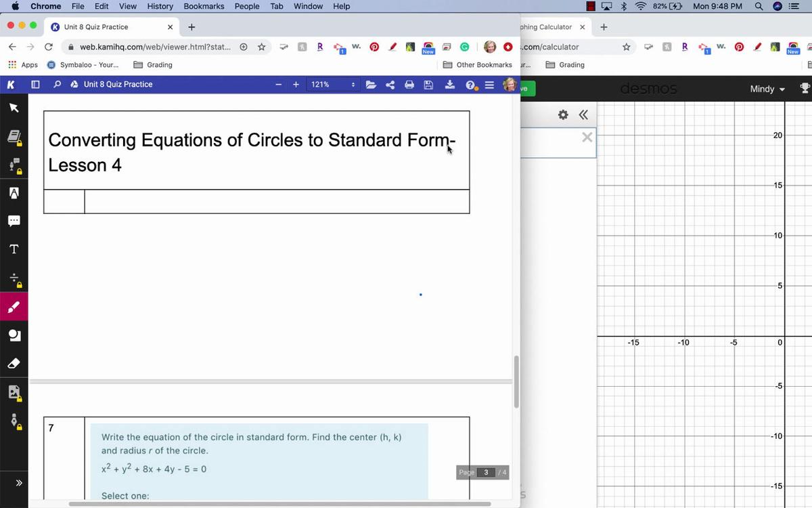Delete the Desmos expression with X
812x508 pixels.
pos(587,137)
